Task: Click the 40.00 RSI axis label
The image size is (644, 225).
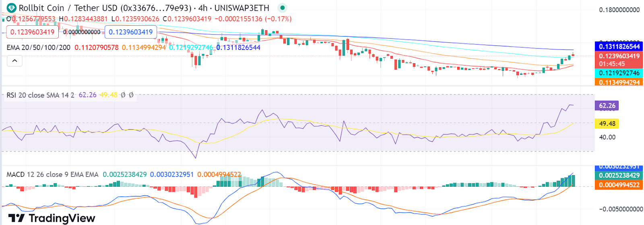Action: tap(607, 137)
